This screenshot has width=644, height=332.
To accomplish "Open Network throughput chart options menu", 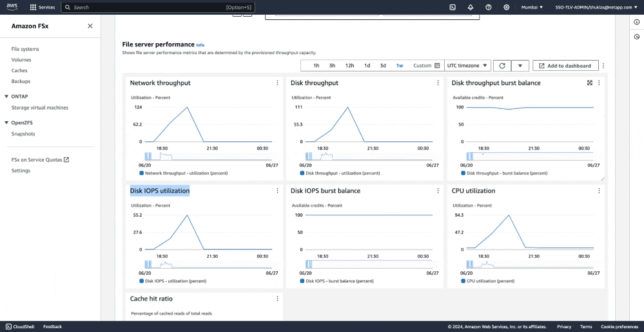I will click(277, 83).
